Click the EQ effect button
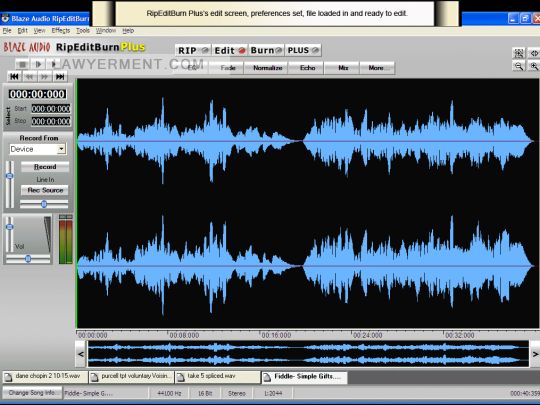 click(x=192, y=68)
